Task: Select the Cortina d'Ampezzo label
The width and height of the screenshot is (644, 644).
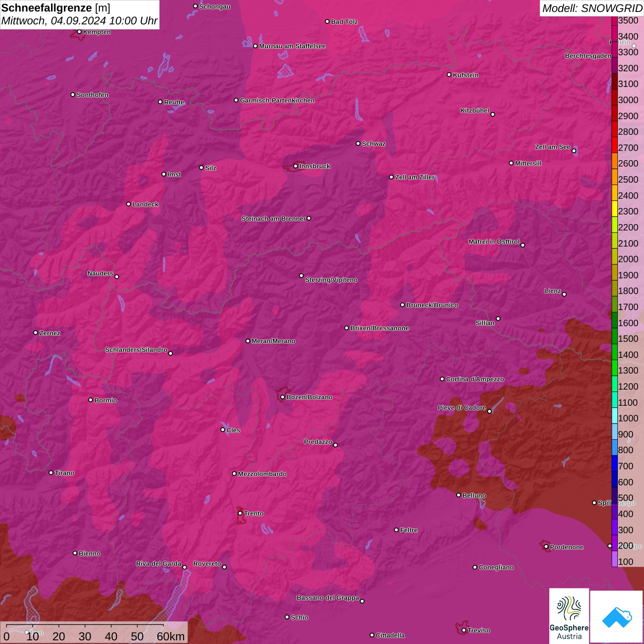Action: click(x=475, y=379)
